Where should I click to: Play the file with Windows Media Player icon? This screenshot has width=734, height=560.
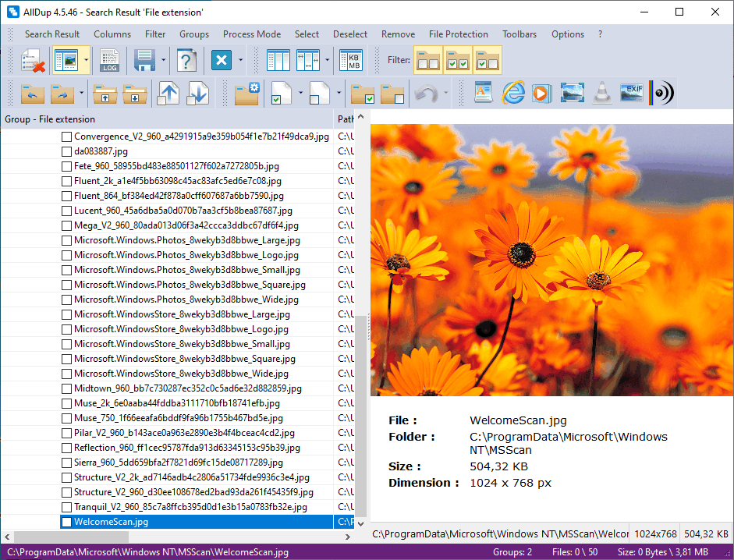541,92
